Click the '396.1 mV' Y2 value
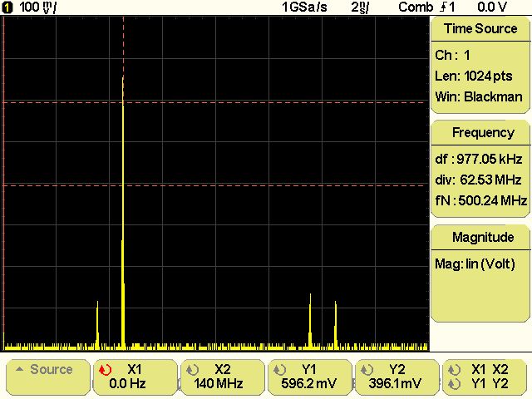 click(x=395, y=384)
